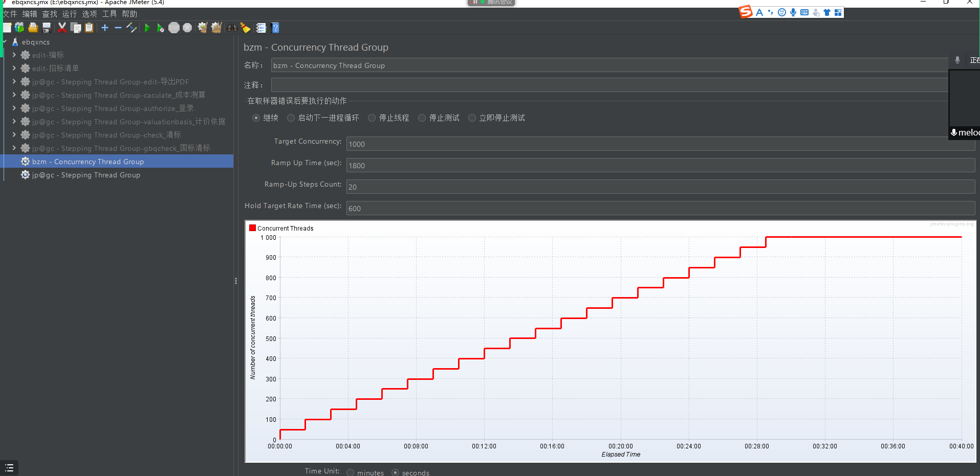Click the Sogou S input method logo
This screenshot has width=980, height=476.
[746, 12]
